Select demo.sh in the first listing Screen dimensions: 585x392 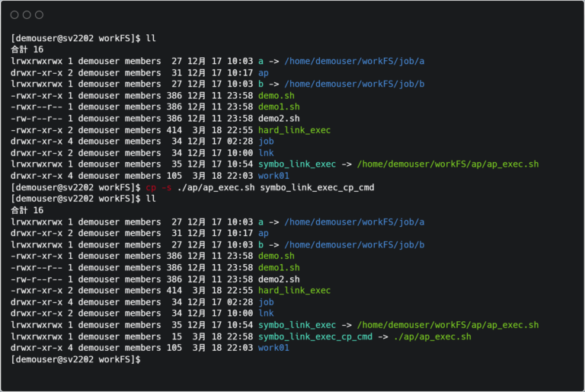(277, 95)
